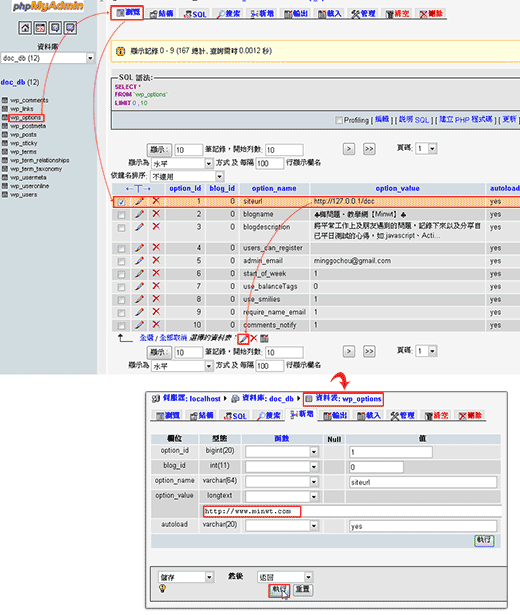Click the information icon in results notice
This screenshot has height=615, width=520.
(x=121, y=51)
